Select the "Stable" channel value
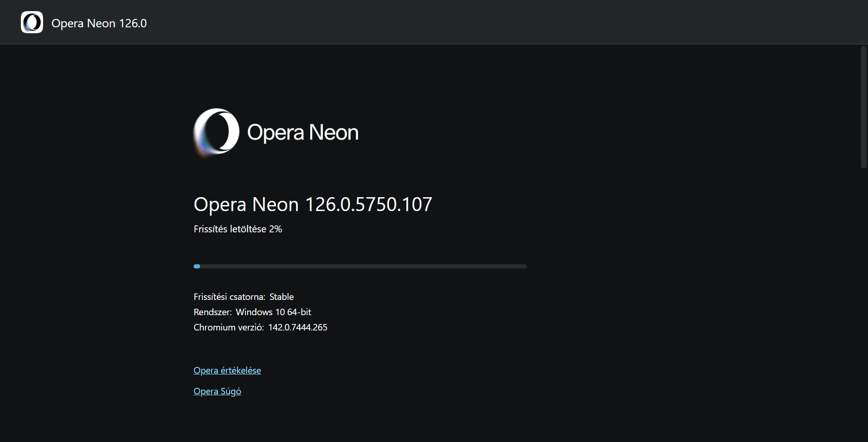The height and width of the screenshot is (442, 868). coord(282,297)
